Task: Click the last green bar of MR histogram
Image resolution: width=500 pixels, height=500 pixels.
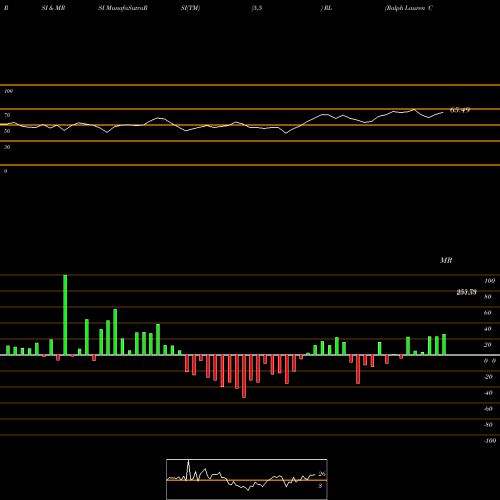Action: [x=444, y=344]
